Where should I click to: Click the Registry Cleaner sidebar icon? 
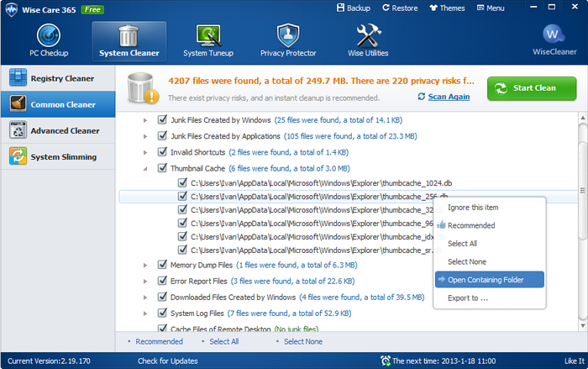18,77
